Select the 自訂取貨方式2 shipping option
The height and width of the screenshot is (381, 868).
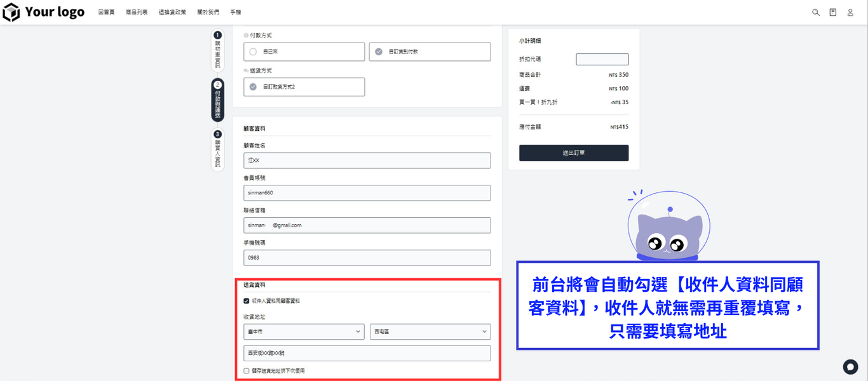304,87
